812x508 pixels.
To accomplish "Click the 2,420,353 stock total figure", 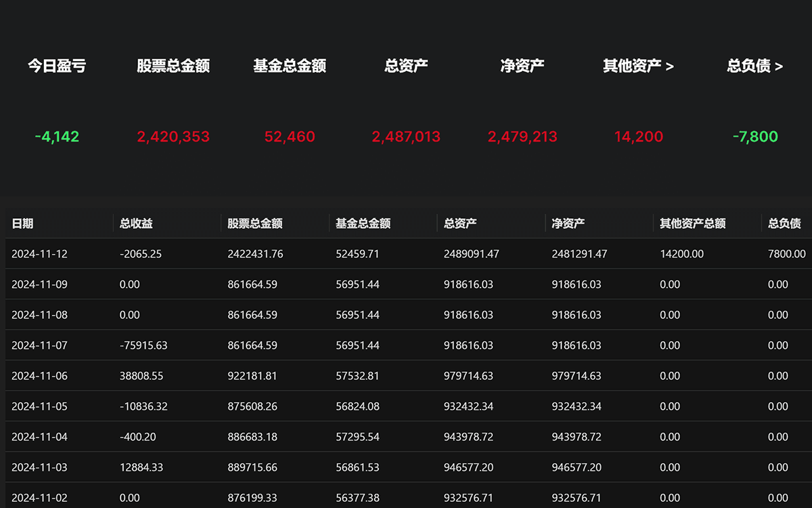I will [x=173, y=137].
